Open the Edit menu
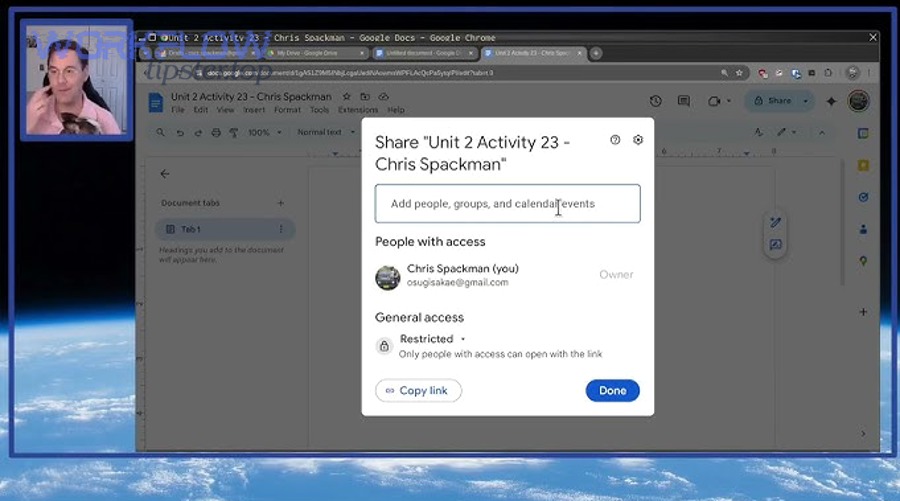The image size is (900, 501). 200,110
